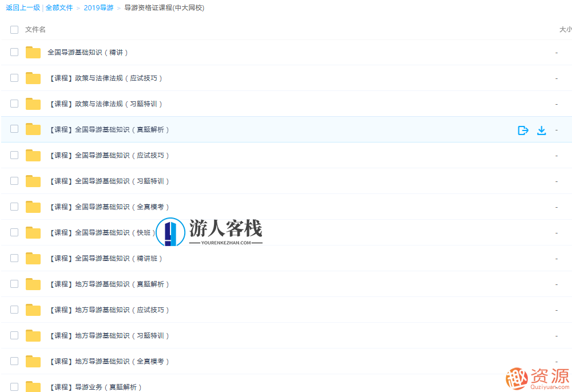Screen dimensions: 572x392
Task: Toggle the select-all checkbox in the header row
Action: tap(14, 29)
